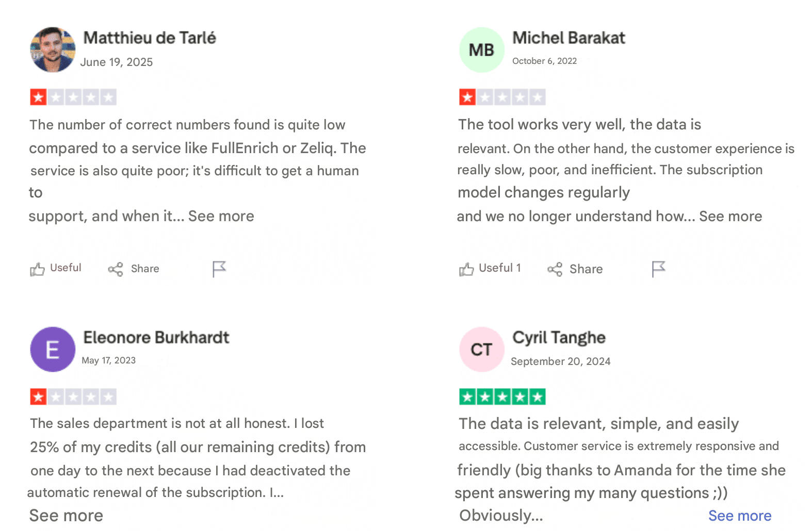Expand Eleonore Burkhardt's review with See more
This screenshot has width=812, height=531.
point(66,516)
